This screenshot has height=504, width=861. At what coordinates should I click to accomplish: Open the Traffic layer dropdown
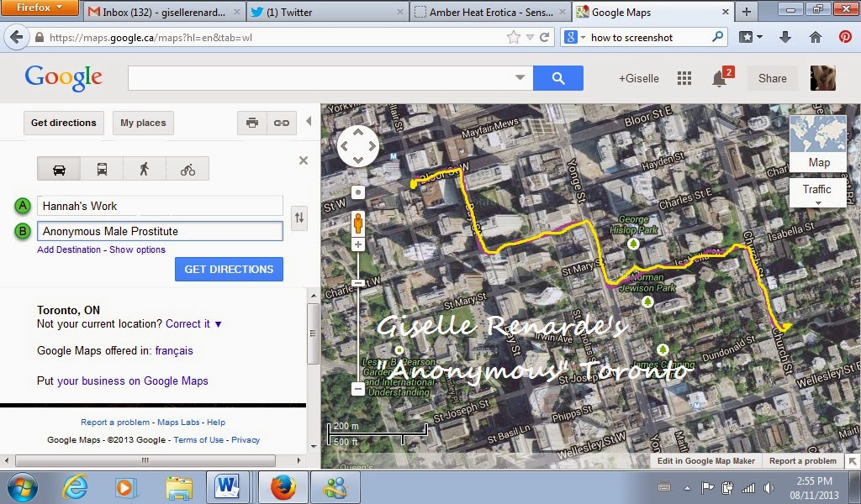coord(817,192)
